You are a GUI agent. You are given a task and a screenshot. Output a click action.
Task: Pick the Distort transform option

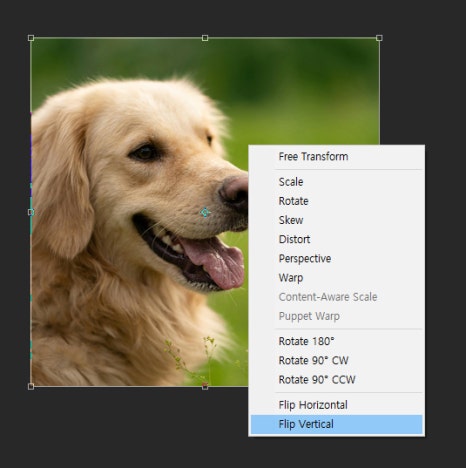336,239
